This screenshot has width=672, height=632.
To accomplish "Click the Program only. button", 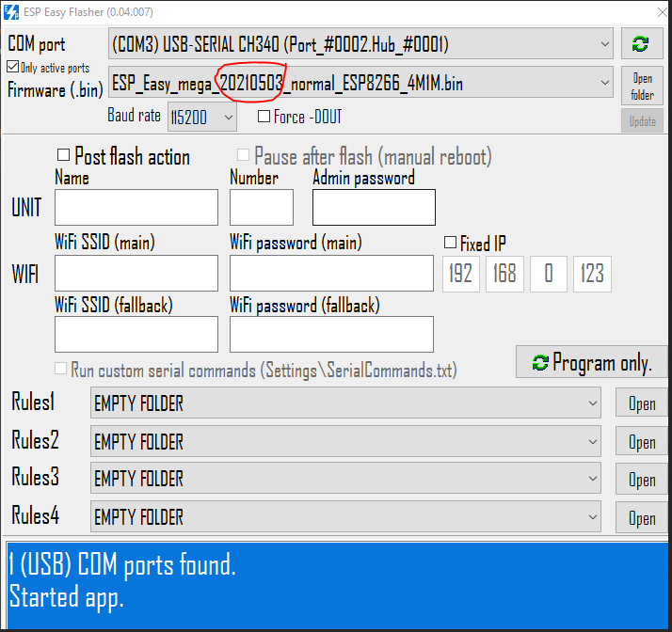I will pyautogui.click(x=591, y=362).
